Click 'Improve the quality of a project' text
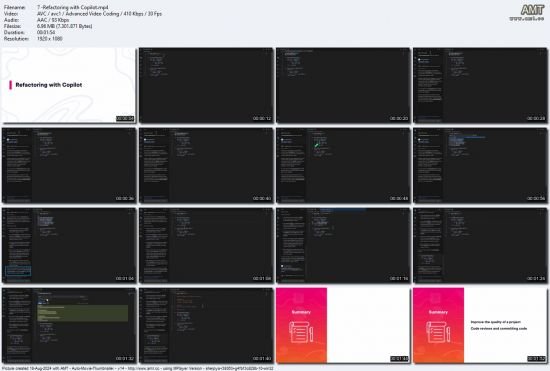 496,322
